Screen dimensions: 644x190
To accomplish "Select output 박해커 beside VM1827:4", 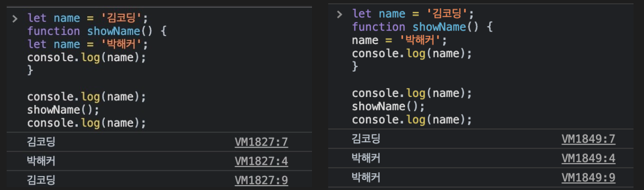I will (42, 161).
